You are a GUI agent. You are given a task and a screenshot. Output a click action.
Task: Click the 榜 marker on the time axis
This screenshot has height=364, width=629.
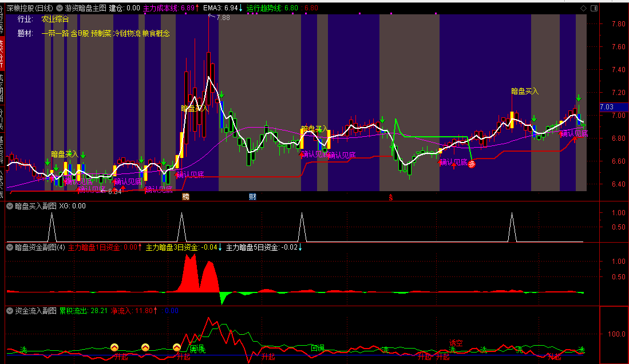click(x=185, y=197)
